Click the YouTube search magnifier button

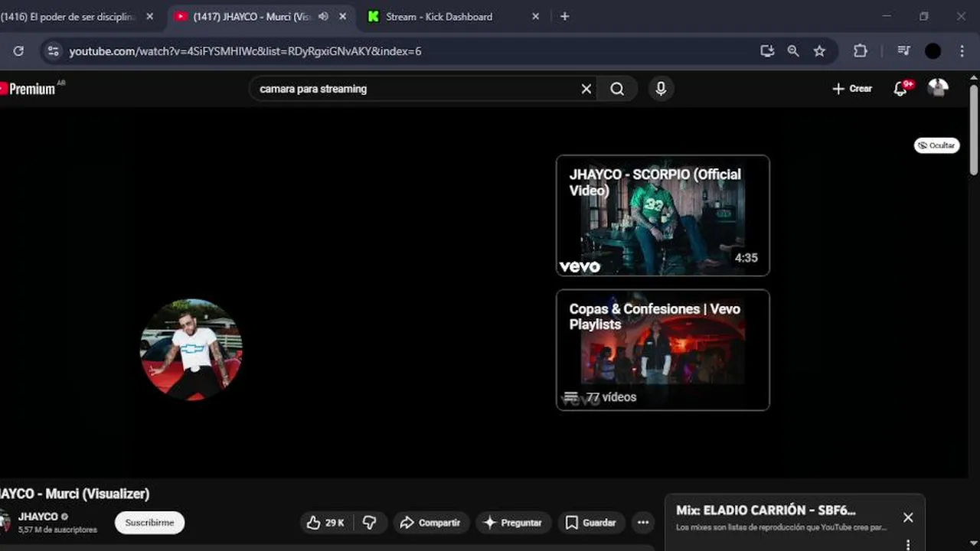[617, 89]
